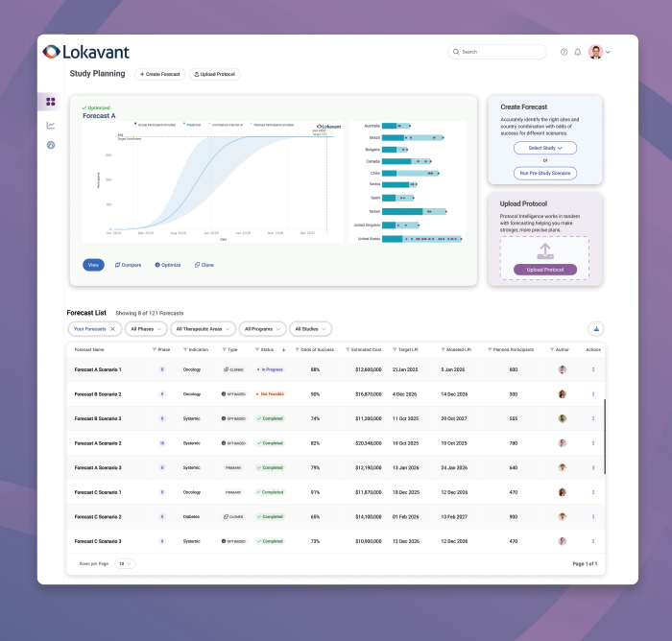672x641 pixels.
Task: Click the Taiwan bar in country chart
Action: pos(415,212)
